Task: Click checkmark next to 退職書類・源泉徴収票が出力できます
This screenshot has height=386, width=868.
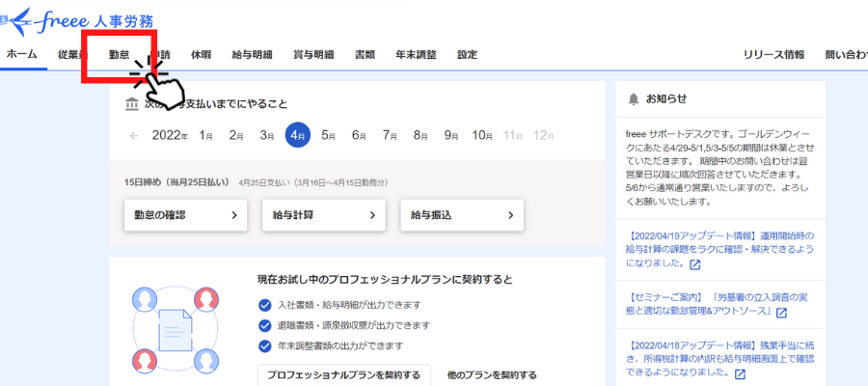Action: tap(264, 325)
